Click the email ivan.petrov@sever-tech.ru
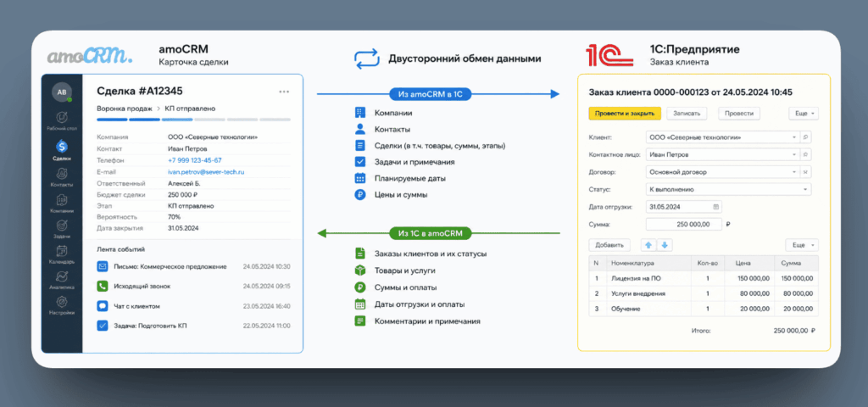The height and width of the screenshot is (407, 868). pyautogui.click(x=206, y=171)
